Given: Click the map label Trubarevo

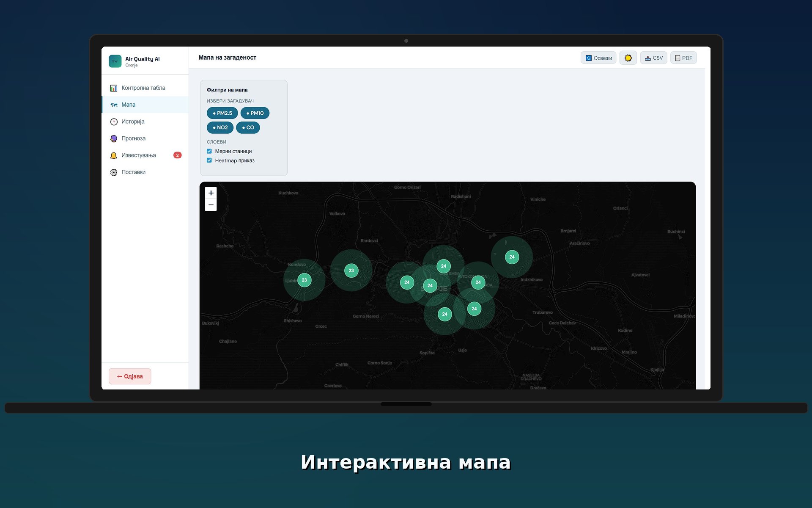Looking at the screenshot, I should [543, 312].
